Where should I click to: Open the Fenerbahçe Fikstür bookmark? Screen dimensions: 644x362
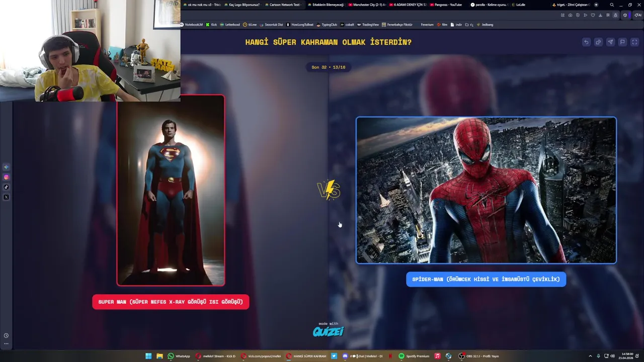pyautogui.click(x=397, y=25)
